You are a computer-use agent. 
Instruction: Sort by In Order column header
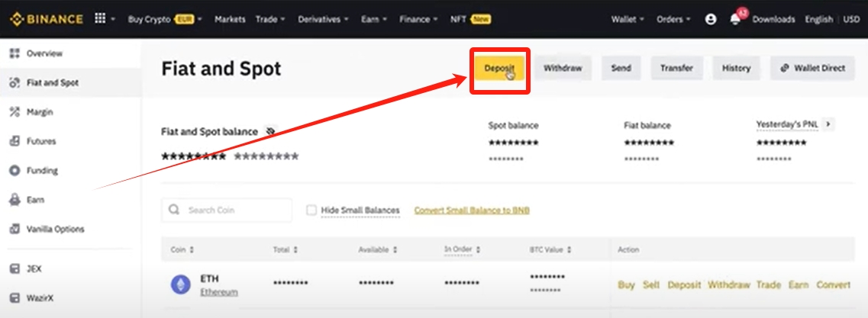pyautogui.click(x=462, y=250)
